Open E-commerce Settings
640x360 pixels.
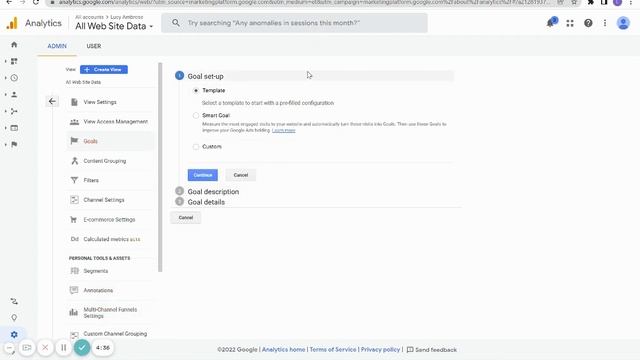pyautogui.click(x=109, y=220)
